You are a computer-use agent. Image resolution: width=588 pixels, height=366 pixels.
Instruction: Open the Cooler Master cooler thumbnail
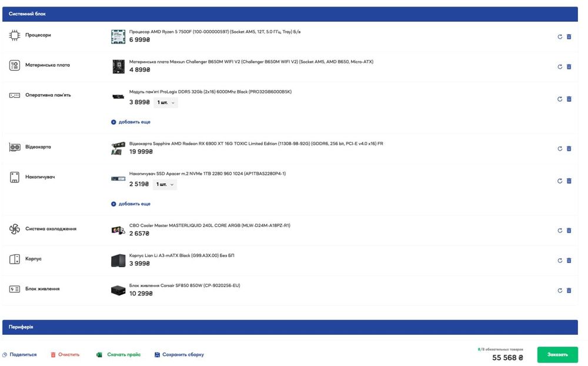coord(118,230)
